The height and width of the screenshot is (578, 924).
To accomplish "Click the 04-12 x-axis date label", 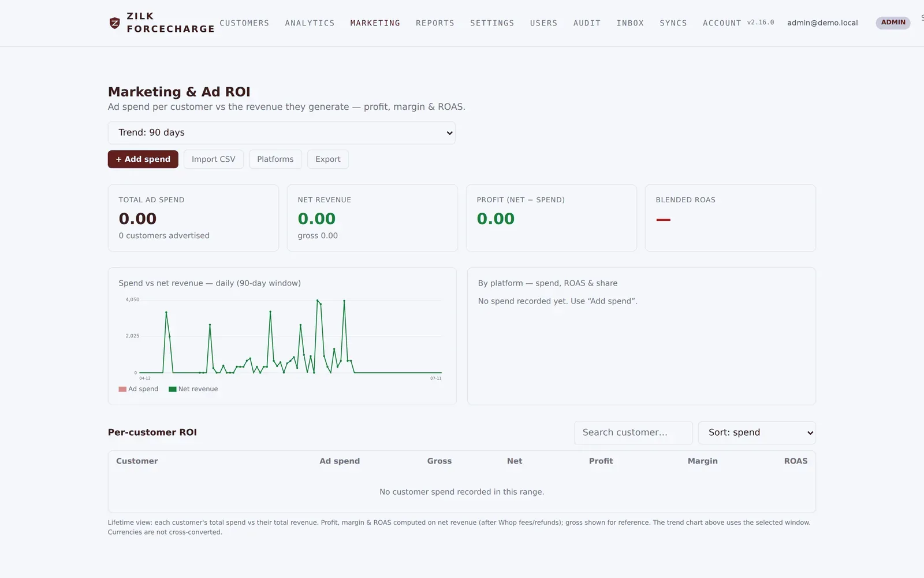I will (145, 378).
